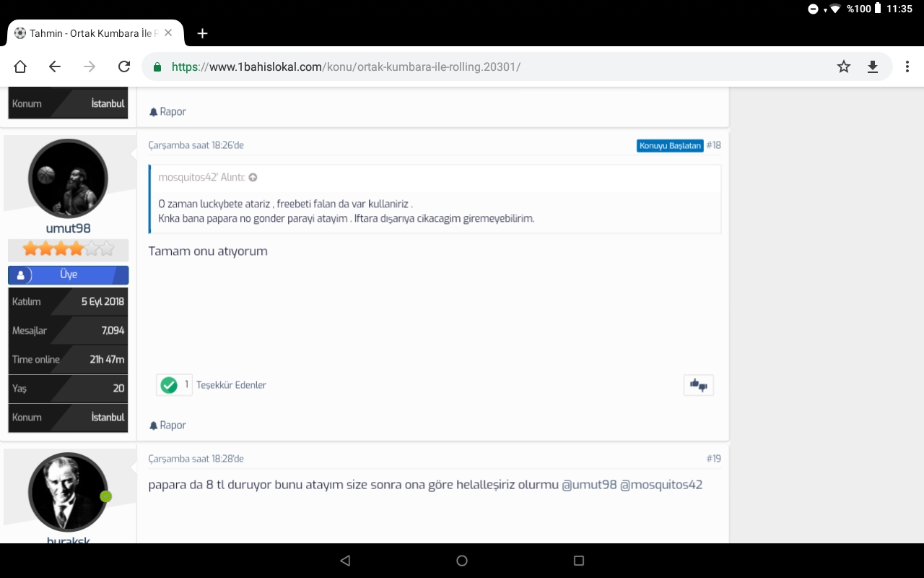Go back with the browser arrow
The height and width of the screenshot is (578, 924).
55,66
